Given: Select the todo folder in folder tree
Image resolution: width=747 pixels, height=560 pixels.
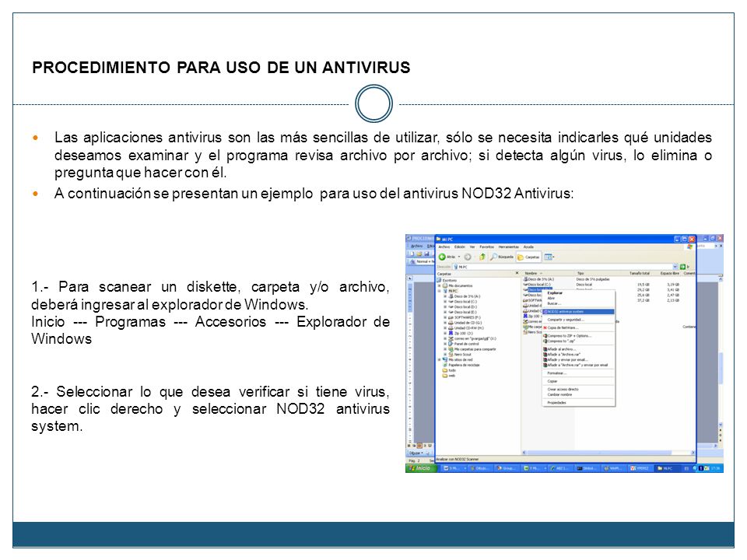Looking at the screenshot, I should (449, 370).
